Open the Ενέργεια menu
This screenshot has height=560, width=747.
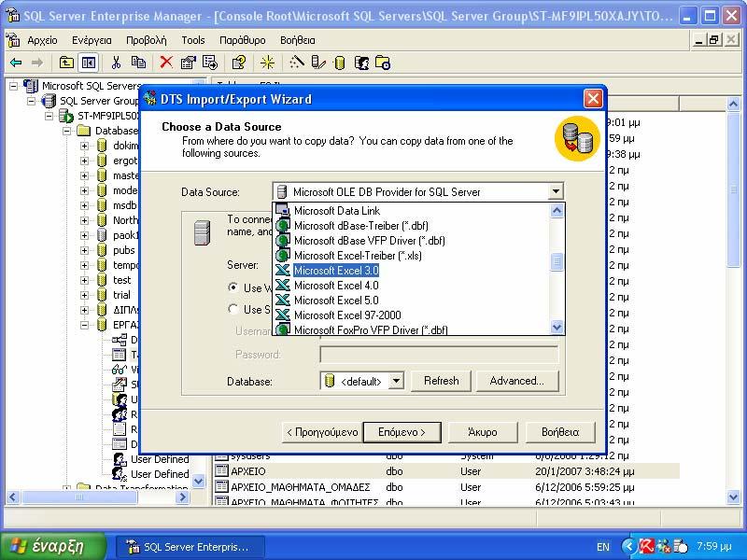92,40
